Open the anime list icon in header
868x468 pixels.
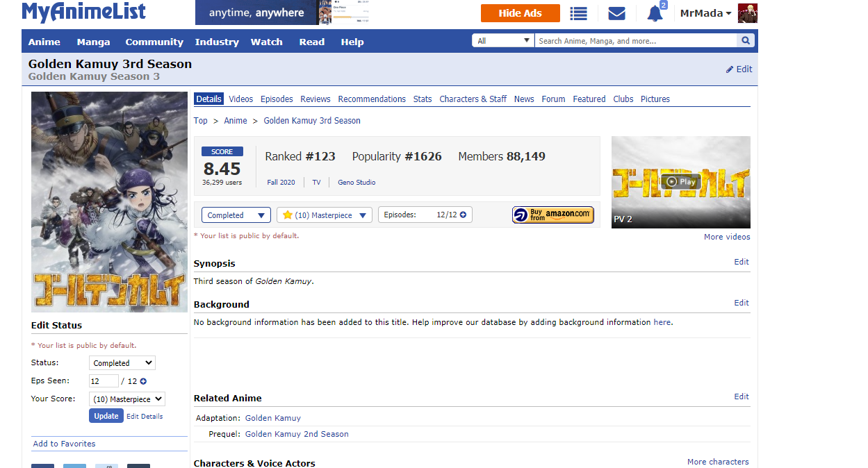tap(578, 13)
